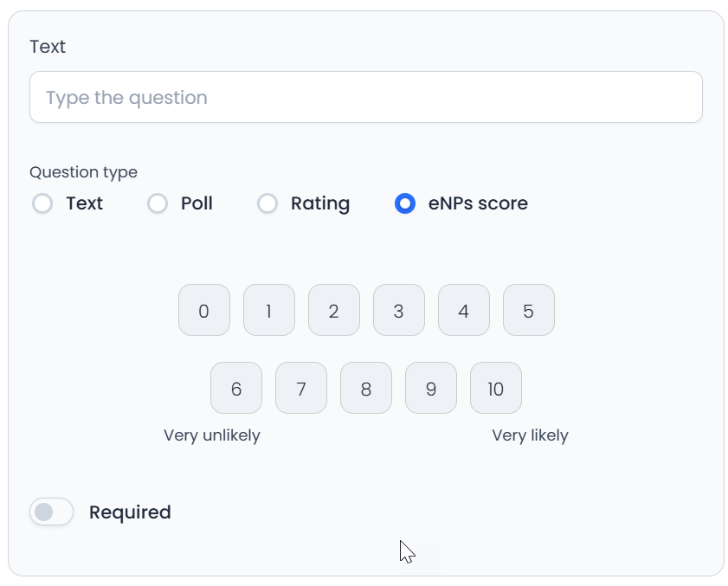Click the question text input field
The height and width of the screenshot is (586, 728).
tap(365, 97)
